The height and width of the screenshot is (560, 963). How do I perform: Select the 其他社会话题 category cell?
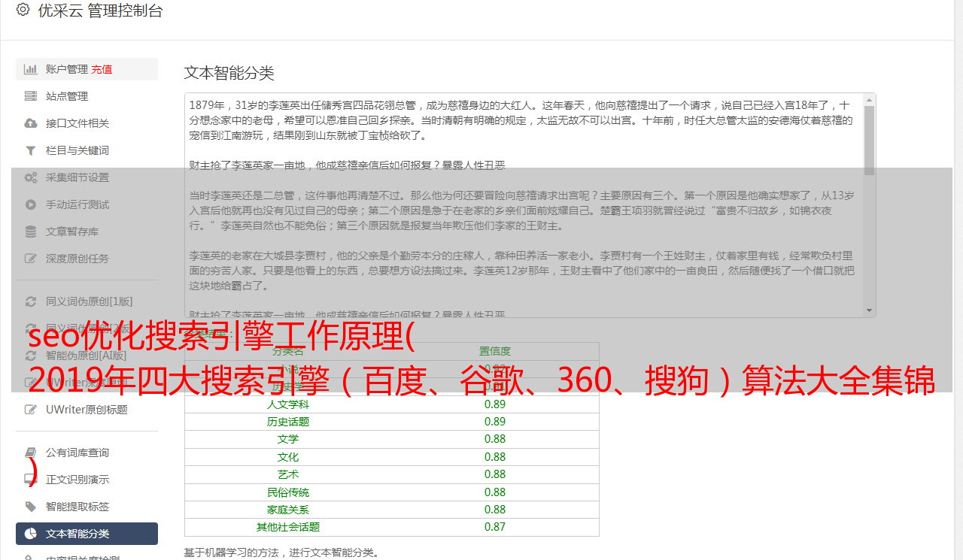[288, 528]
